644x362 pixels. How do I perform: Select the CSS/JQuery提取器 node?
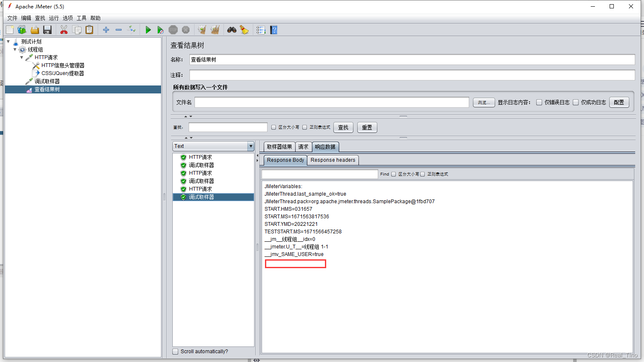point(63,73)
